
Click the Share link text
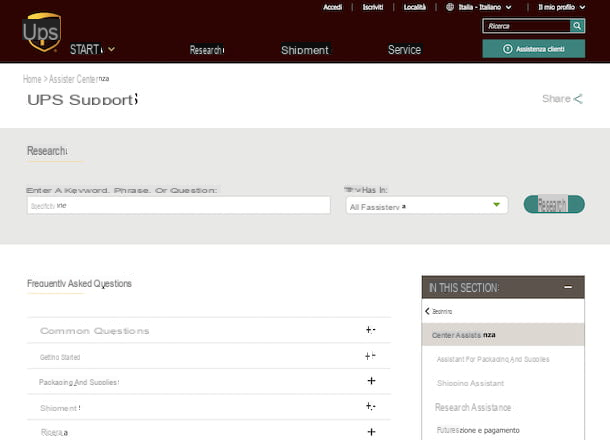point(556,99)
